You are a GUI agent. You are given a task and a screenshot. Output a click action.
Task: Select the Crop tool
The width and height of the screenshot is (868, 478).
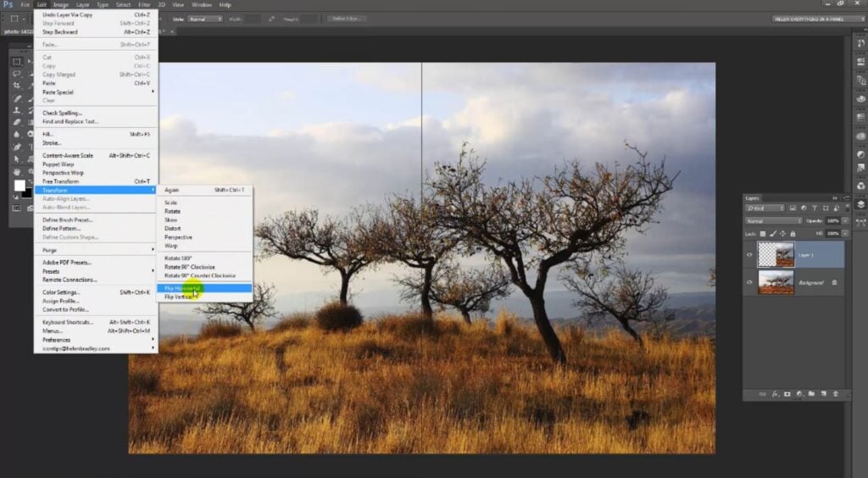16,86
